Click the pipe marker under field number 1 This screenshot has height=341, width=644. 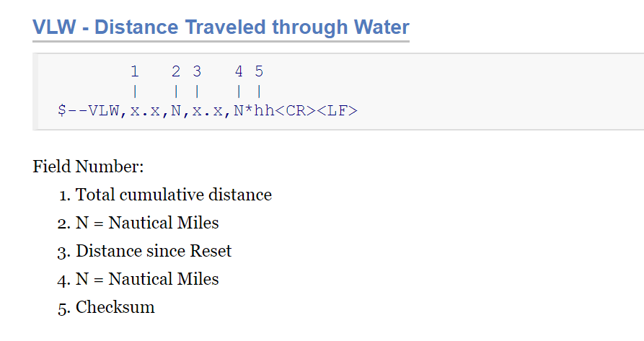(135, 91)
